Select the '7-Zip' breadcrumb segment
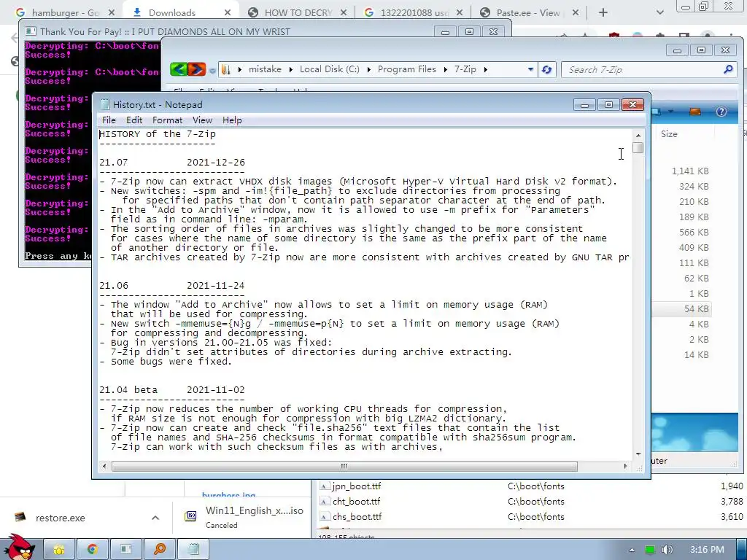This screenshot has height=560, width=747. click(465, 69)
